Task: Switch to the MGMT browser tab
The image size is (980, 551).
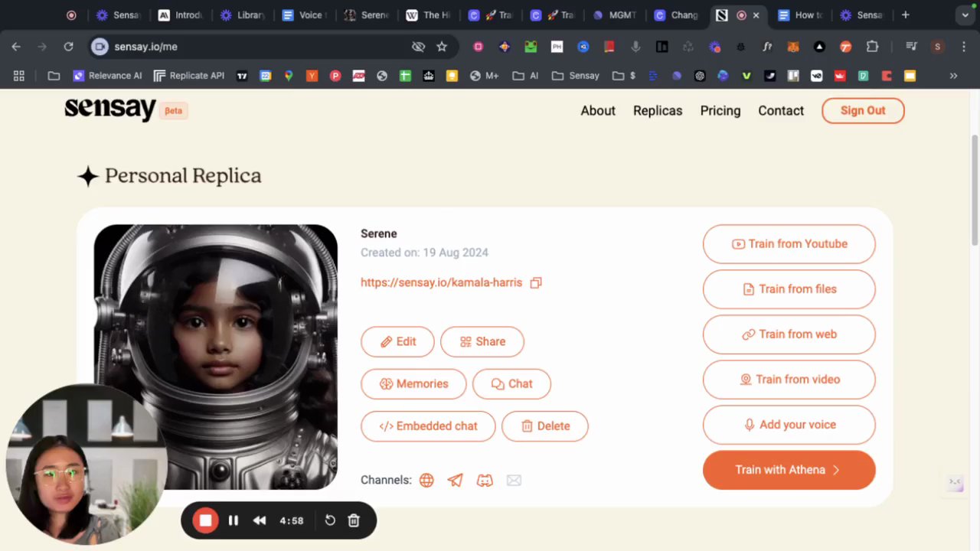Action: point(614,15)
